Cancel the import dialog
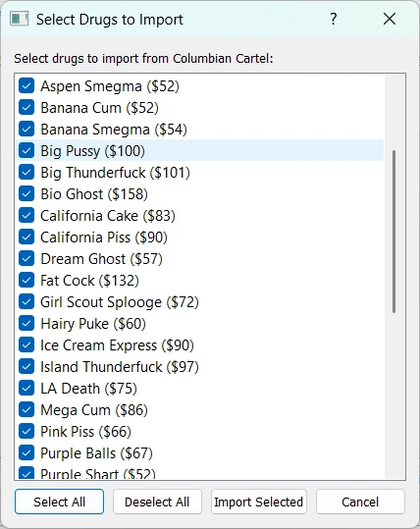 pos(360,502)
